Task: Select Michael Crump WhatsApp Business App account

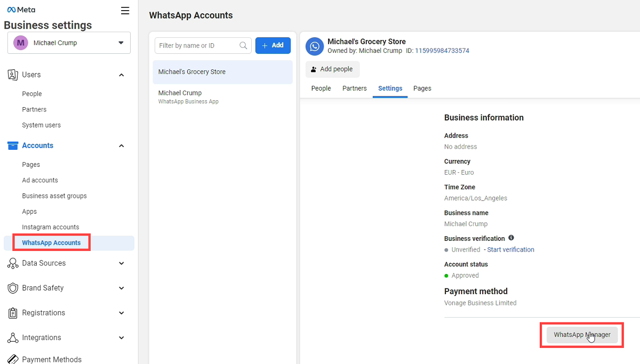Action: pyautogui.click(x=222, y=96)
